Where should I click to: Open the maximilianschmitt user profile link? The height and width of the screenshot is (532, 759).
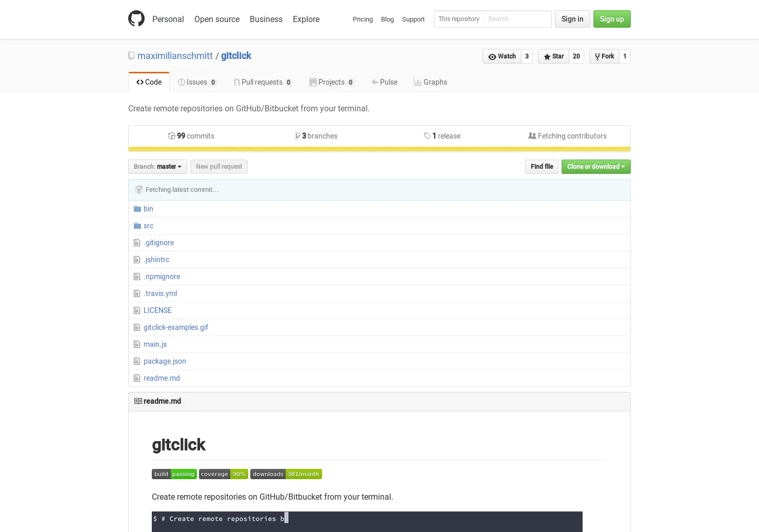point(175,56)
